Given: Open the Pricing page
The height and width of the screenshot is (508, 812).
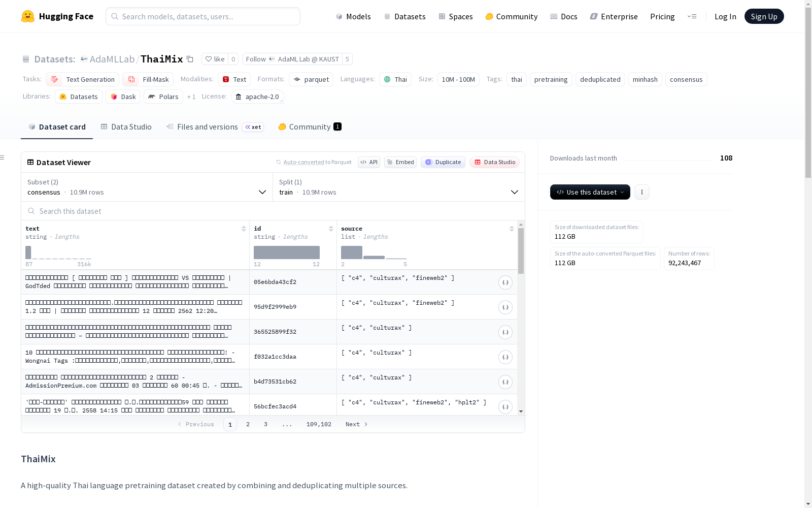Looking at the screenshot, I should (662, 16).
